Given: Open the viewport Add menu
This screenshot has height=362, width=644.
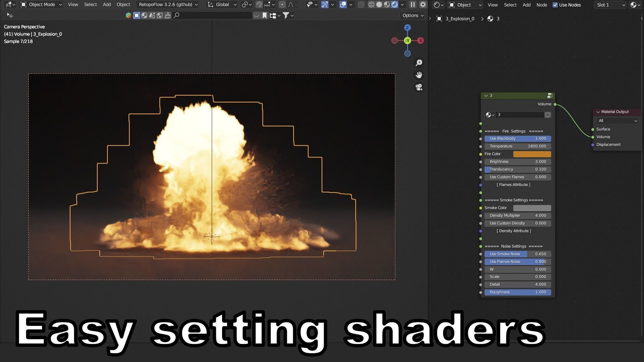Looking at the screenshot, I should pyautogui.click(x=107, y=5).
